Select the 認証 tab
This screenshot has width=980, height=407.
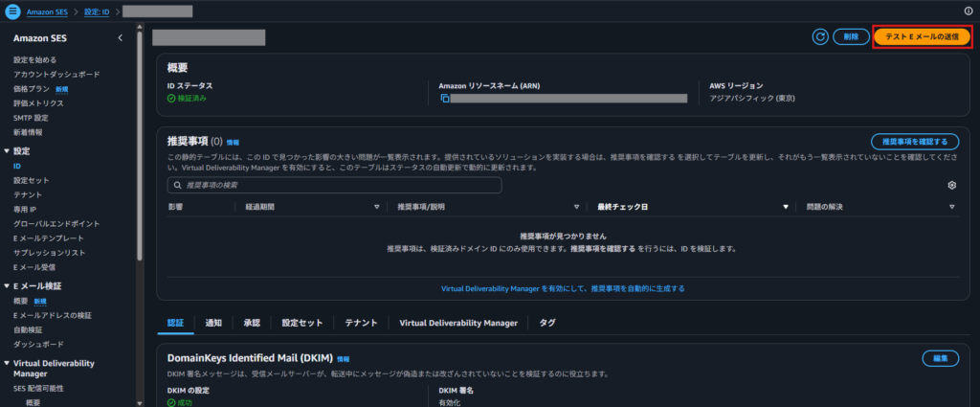(x=176, y=323)
